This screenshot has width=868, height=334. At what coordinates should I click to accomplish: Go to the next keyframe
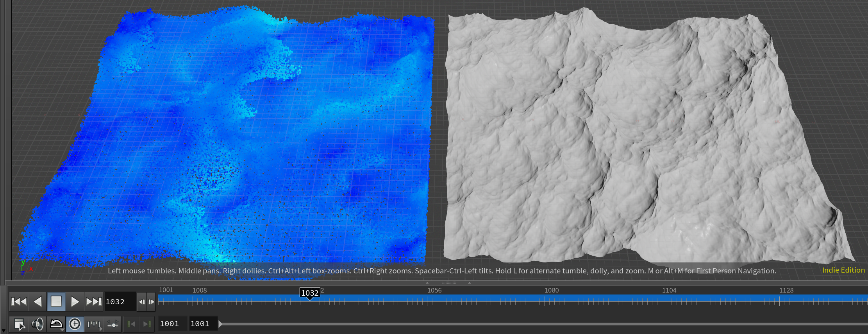(x=147, y=324)
